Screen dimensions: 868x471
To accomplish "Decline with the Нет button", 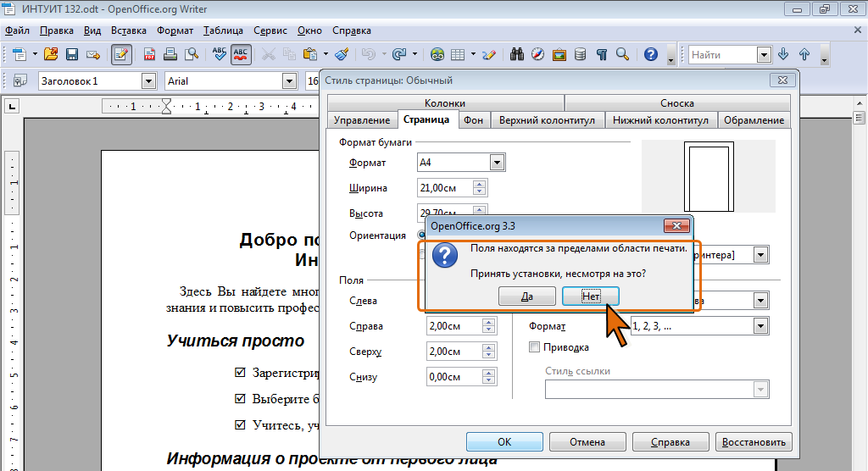I will [591, 296].
